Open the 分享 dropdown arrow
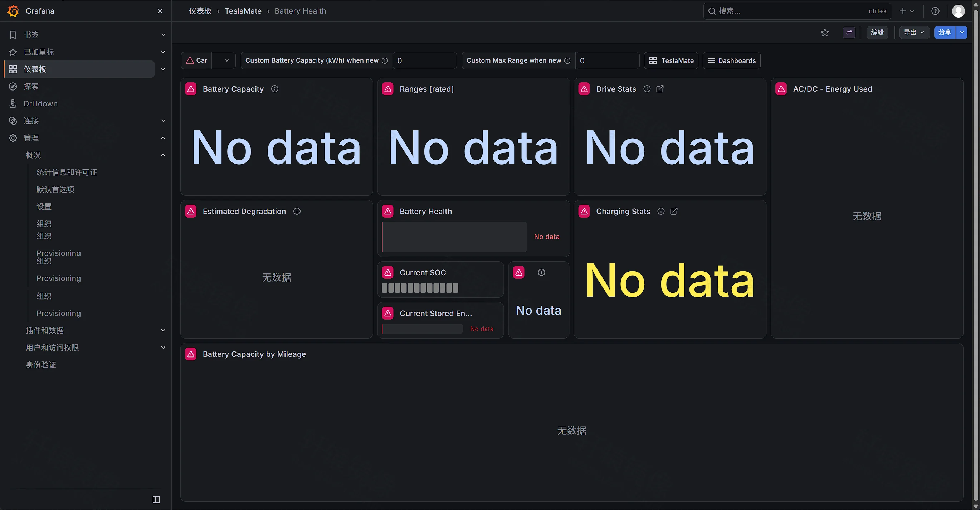The width and height of the screenshot is (980, 510). pyautogui.click(x=962, y=32)
